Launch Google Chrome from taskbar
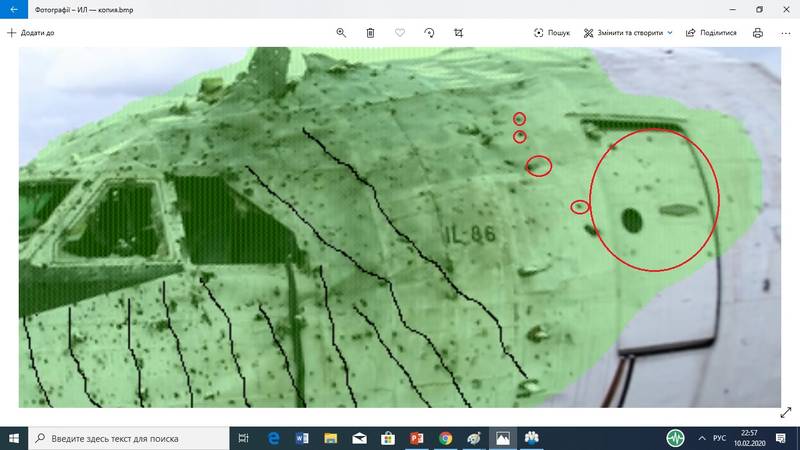The image size is (800, 450). (x=445, y=438)
